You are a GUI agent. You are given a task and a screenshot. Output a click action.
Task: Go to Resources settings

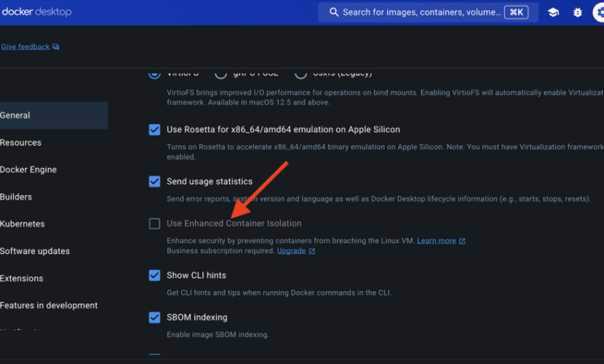pyautogui.click(x=21, y=143)
